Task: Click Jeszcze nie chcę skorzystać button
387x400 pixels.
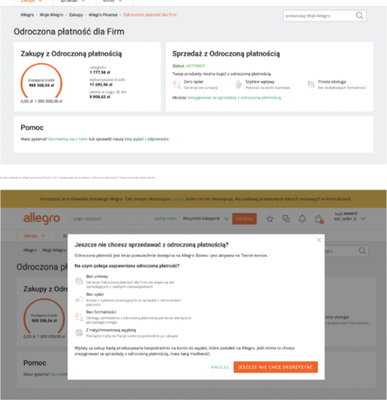Action: pyautogui.click(x=276, y=367)
